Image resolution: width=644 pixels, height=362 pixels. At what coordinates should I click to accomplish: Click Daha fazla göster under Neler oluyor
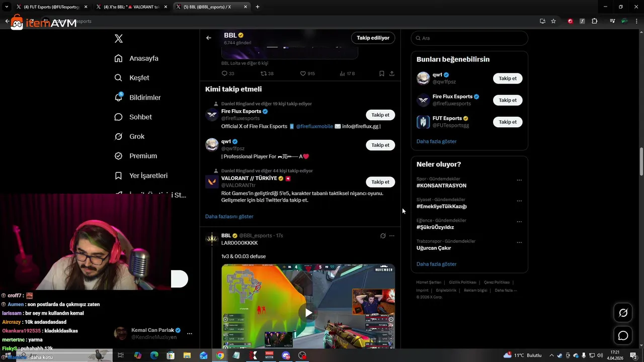tap(436, 264)
